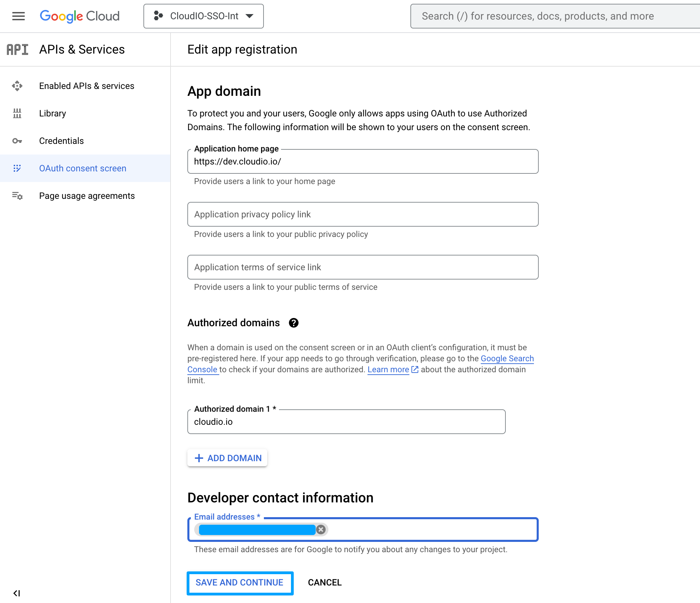Open Credentials page from sidebar
This screenshot has height=603, width=700.
click(61, 141)
